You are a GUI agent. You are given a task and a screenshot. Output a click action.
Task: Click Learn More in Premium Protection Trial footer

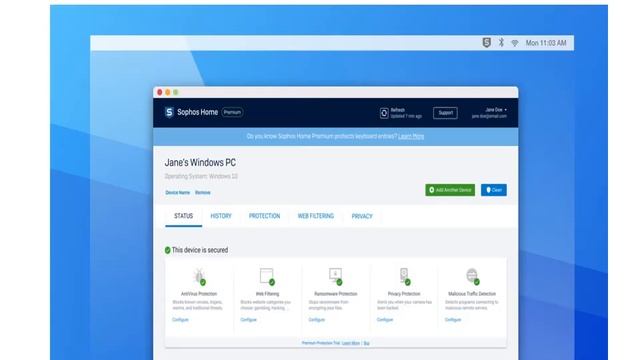(351, 343)
